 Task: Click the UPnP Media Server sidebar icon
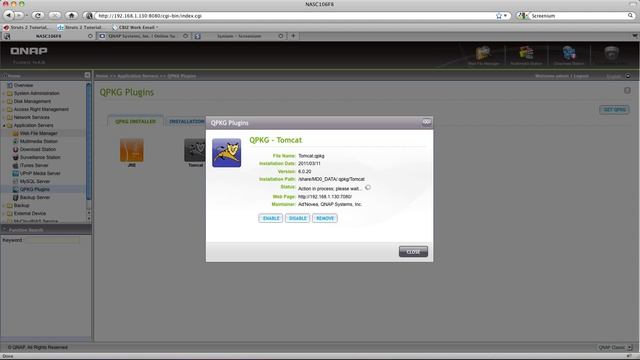coord(16,173)
